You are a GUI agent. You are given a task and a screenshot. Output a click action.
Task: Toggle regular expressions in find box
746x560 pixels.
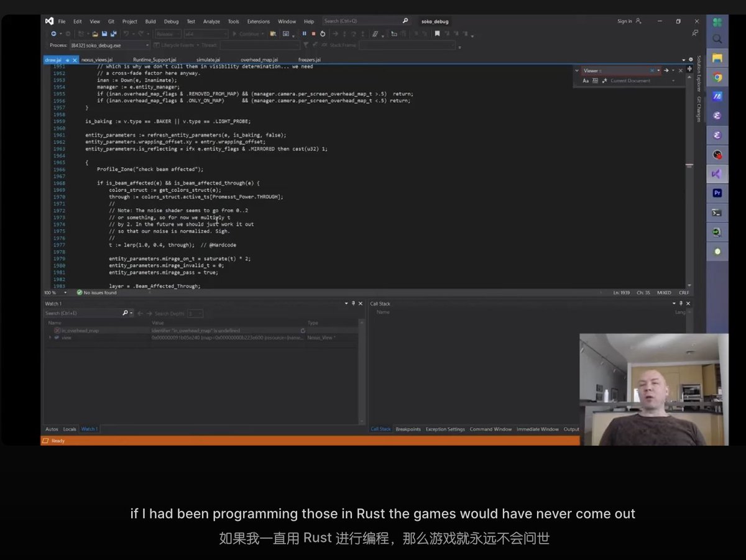(x=602, y=81)
